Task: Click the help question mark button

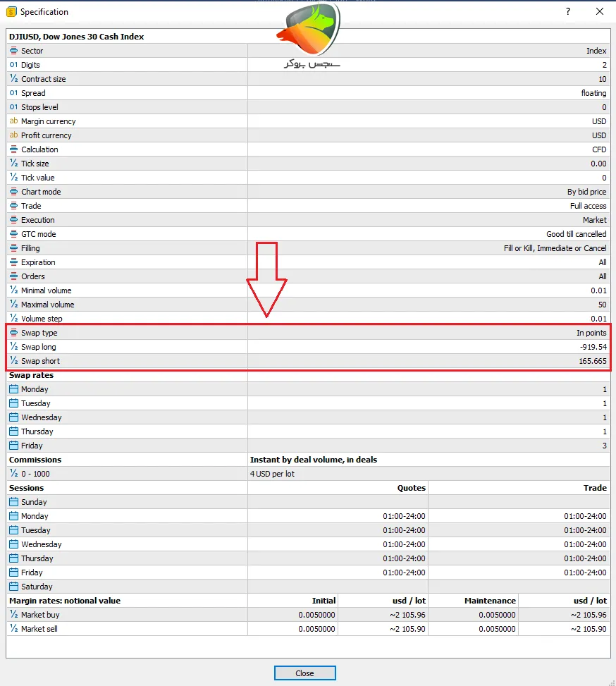Action: [568, 12]
